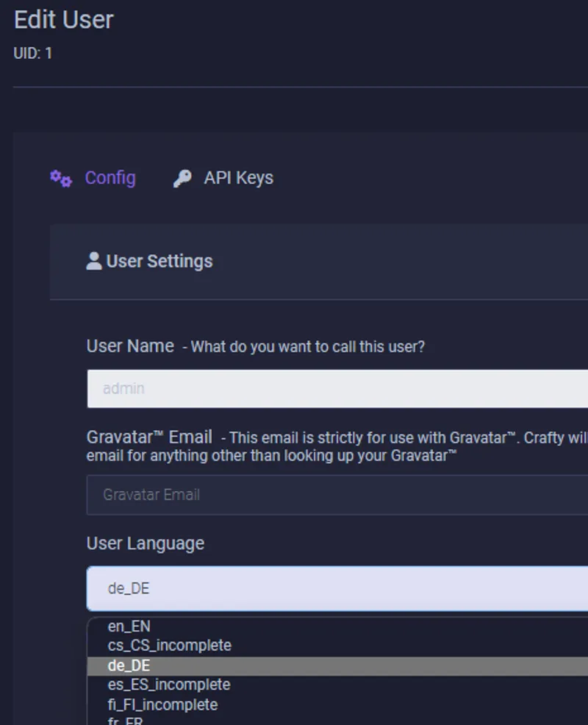
Task: Click the User Name field label
Action: click(130, 346)
